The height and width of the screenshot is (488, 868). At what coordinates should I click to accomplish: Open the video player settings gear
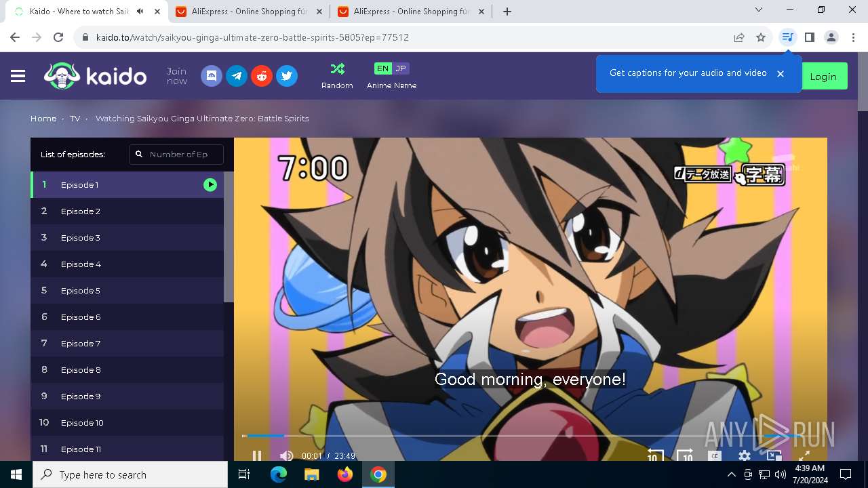point(744,456)
